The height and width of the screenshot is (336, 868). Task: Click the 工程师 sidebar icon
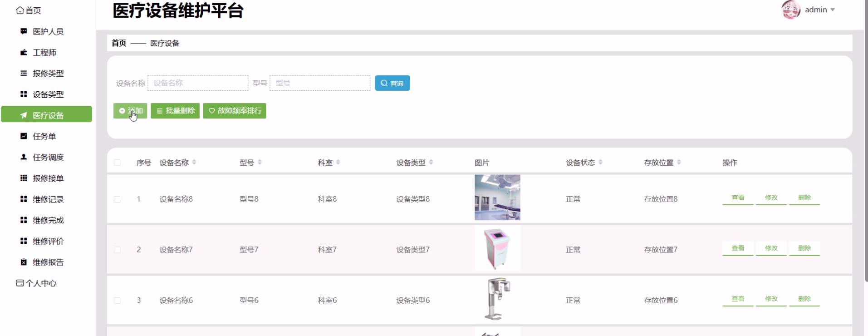[x=24, y=52]
